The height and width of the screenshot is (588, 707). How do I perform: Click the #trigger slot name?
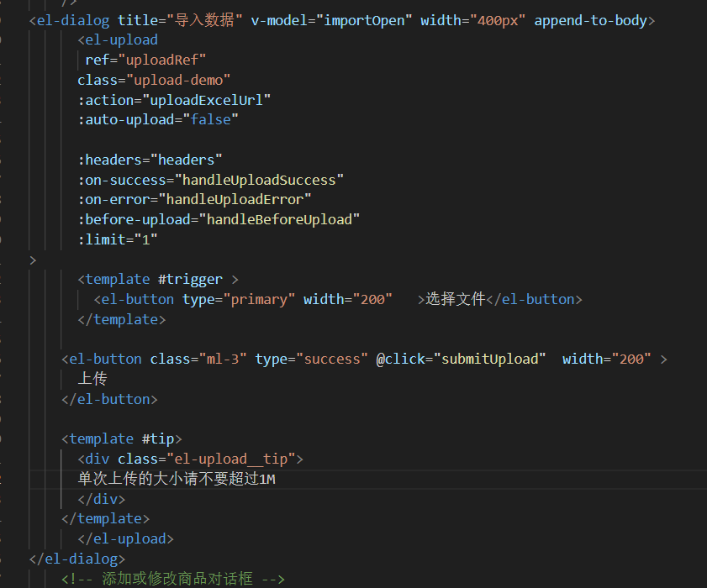click(190, 280)
